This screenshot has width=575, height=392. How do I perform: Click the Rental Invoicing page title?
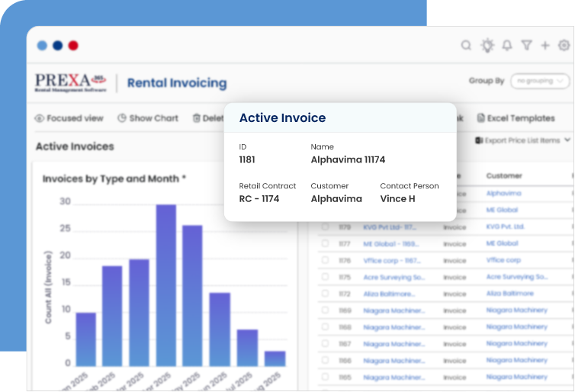point(177,83)
